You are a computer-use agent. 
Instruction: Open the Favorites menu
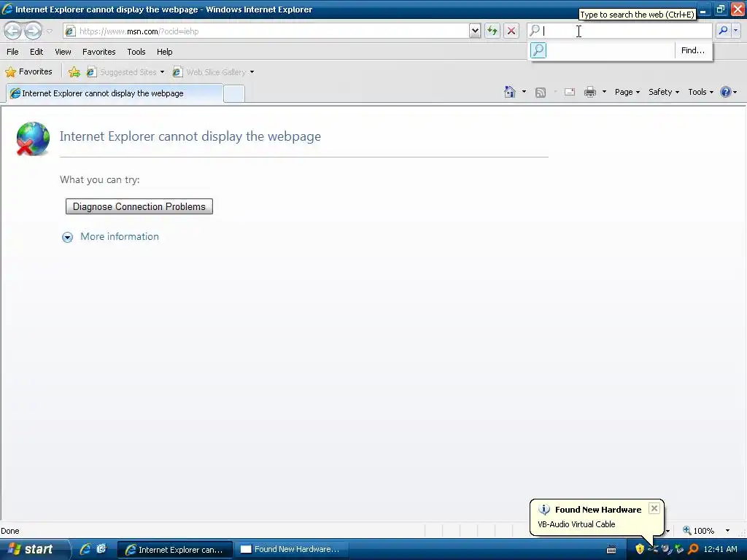point(99,52)
